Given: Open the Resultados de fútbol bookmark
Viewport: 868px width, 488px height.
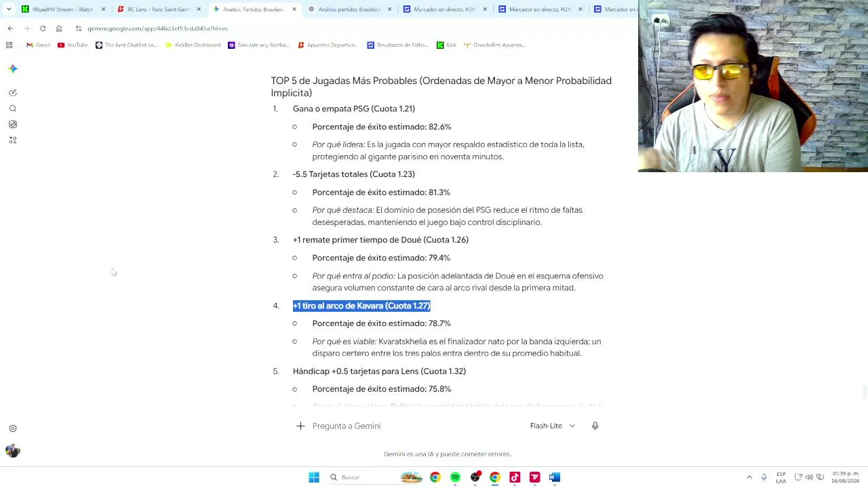Looking at the screenshot, I should click(398, 45).
